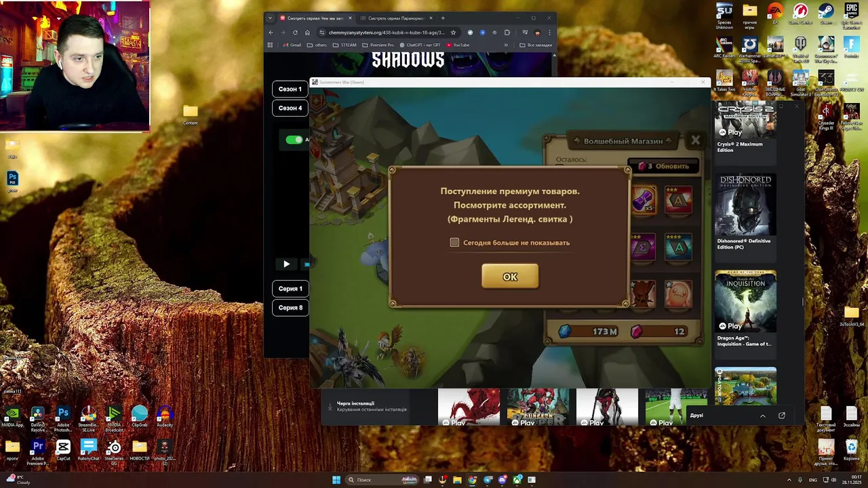Expand the Друзі friends panel chevron
The height and width of the screenshot is (488, 868).
pos(763,415)
